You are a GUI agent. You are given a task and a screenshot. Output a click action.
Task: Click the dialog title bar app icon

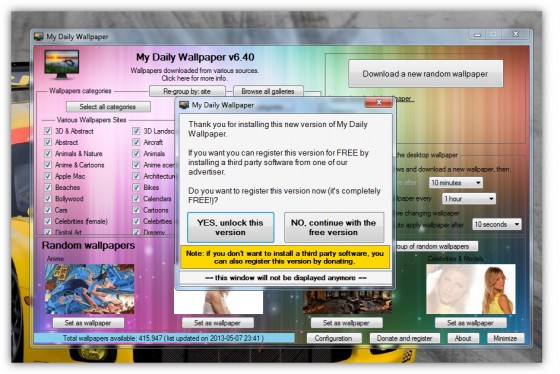pyautogui.click(x=184, y=105)
